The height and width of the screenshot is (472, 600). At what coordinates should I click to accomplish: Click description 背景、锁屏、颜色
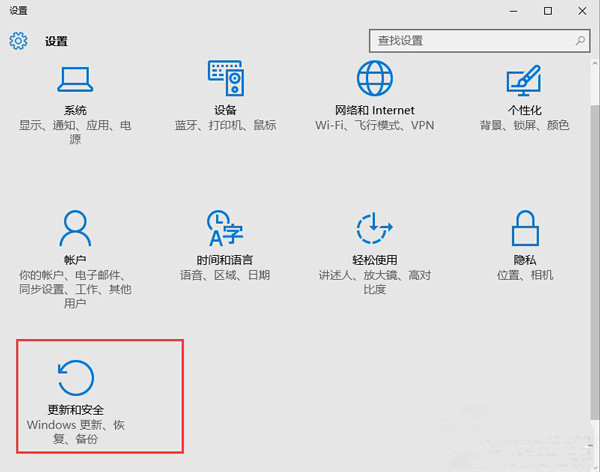click(x=524, y=125)
